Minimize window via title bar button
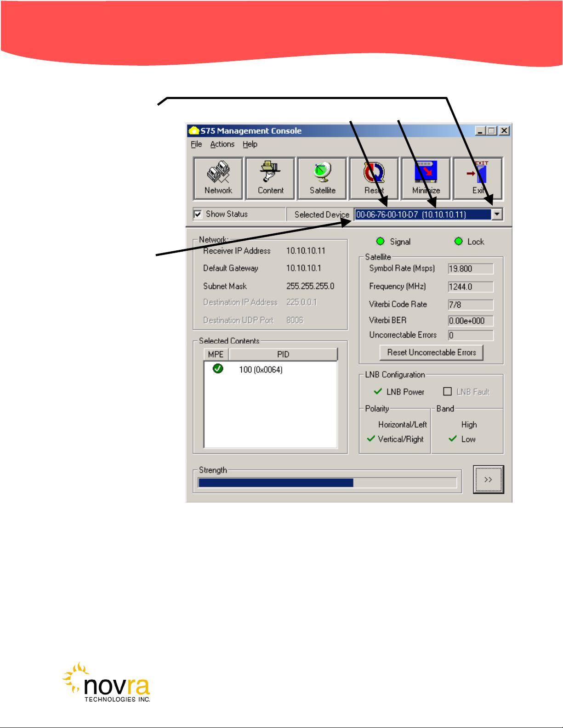563x728 pixels. coord(480,131)
